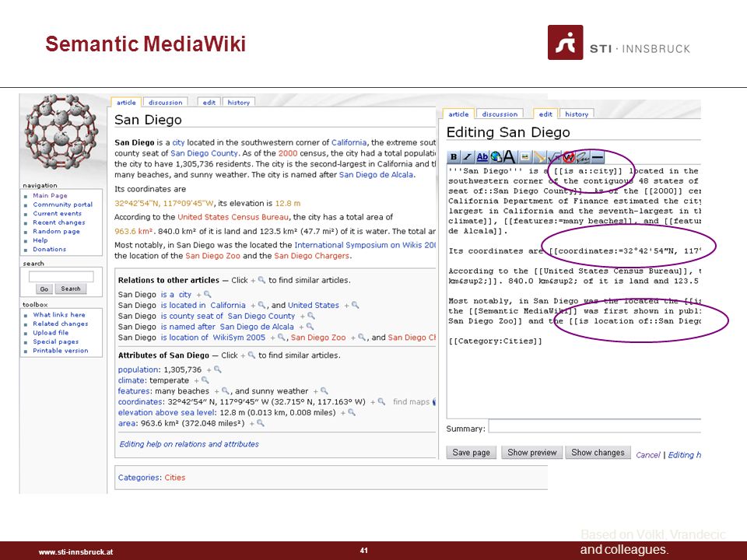Click magnifier after San Diego County relation
The width and height of the screenshot is (747, 560).
[311, 316]
